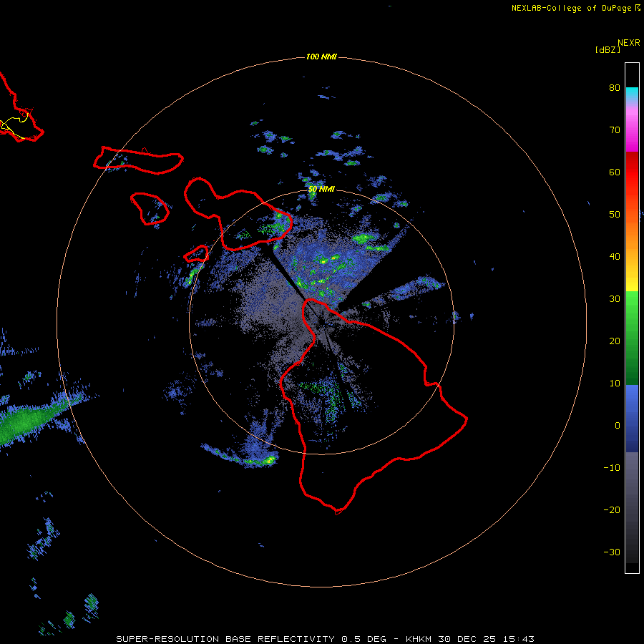Click the "NEXLAB-College of DuPage" label
The width and height of the screenshot is (644, 644).
(571, 8)
